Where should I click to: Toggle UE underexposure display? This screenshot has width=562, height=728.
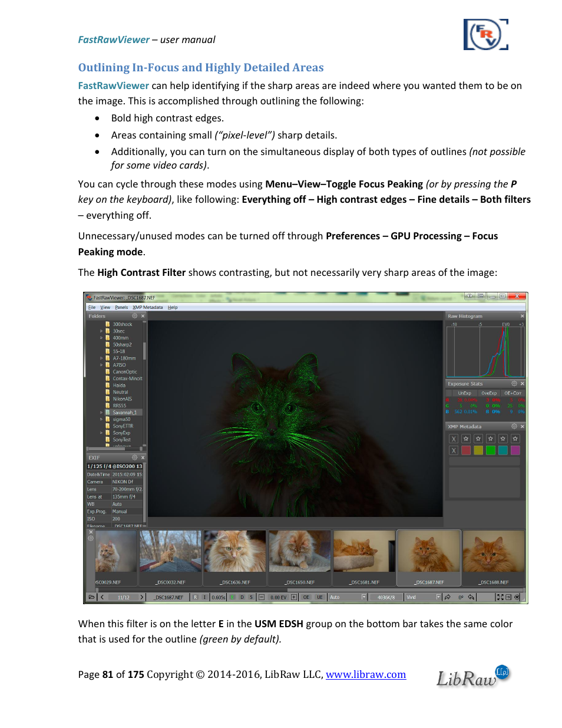(x=319, y=597)
